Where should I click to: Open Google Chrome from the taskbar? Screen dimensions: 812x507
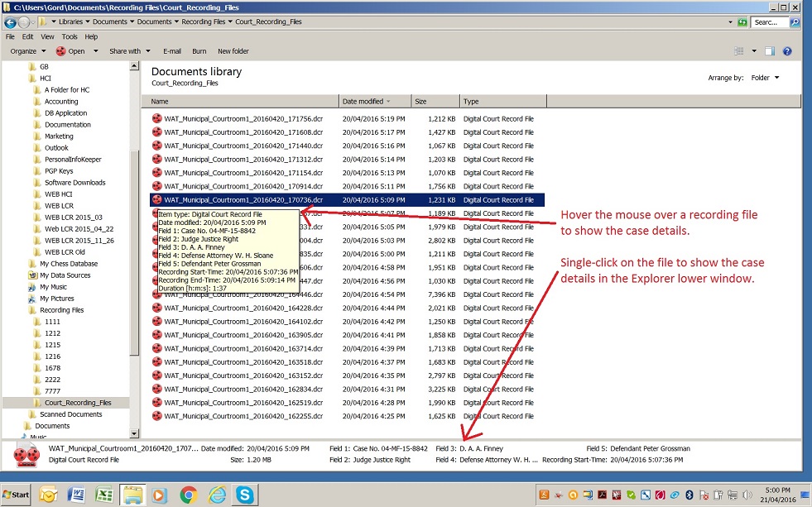coord(188,495)
